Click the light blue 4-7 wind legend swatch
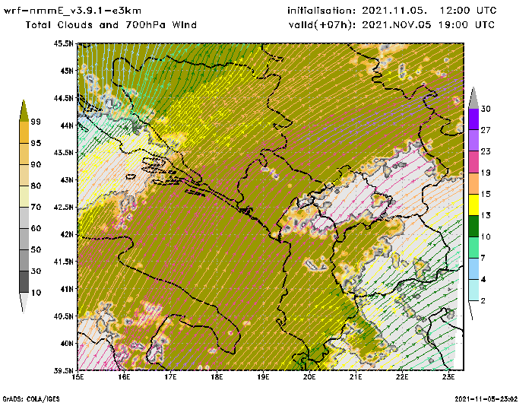Viewport: 532px width, 403px height. 473,269
